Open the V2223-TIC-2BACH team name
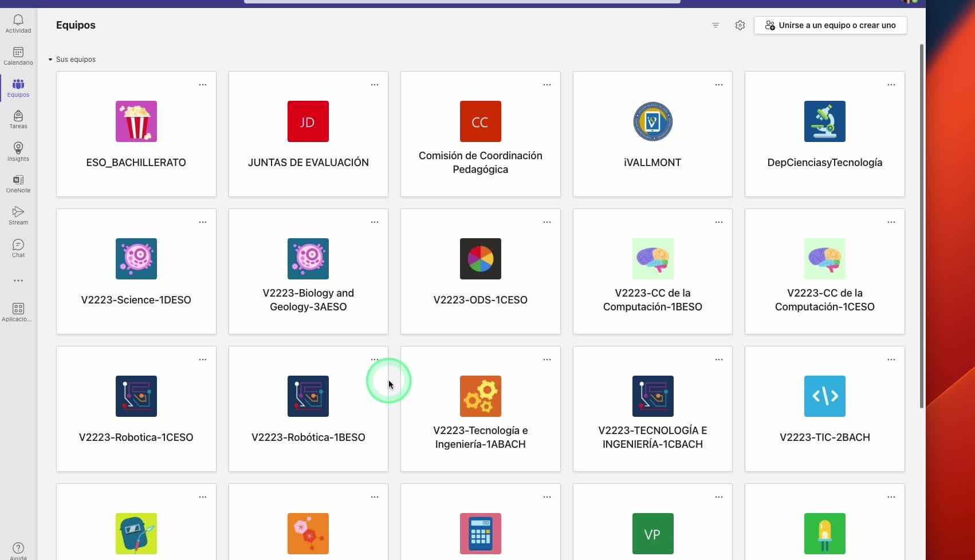Screen dimensions: 975x560 pos(825,437)
